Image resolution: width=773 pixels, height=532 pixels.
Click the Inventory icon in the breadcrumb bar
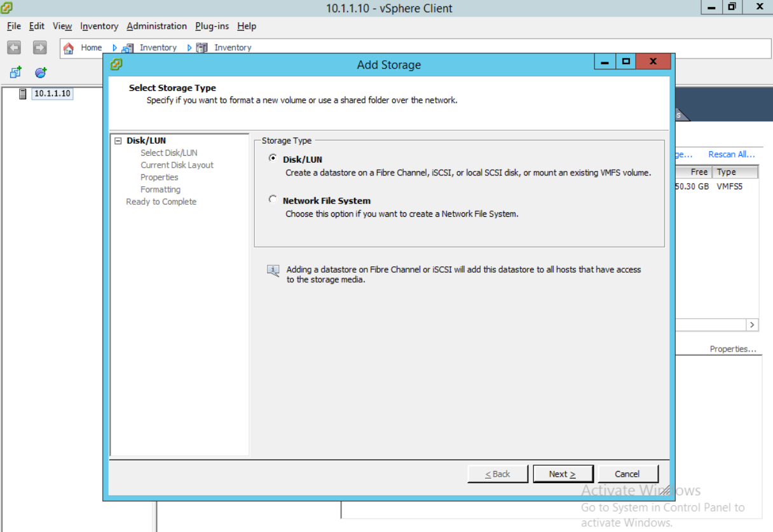point(127,47)
